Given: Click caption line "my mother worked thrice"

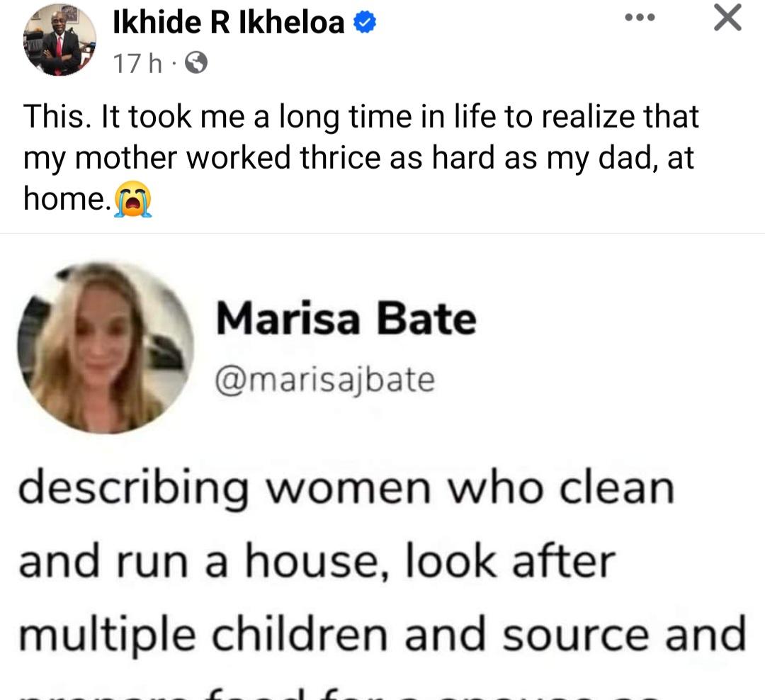Looking at the screenshot, I should point(358,159).
